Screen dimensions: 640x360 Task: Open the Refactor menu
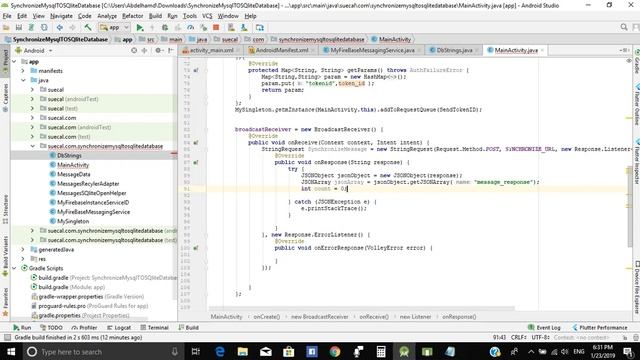click(x=133, y=16)
